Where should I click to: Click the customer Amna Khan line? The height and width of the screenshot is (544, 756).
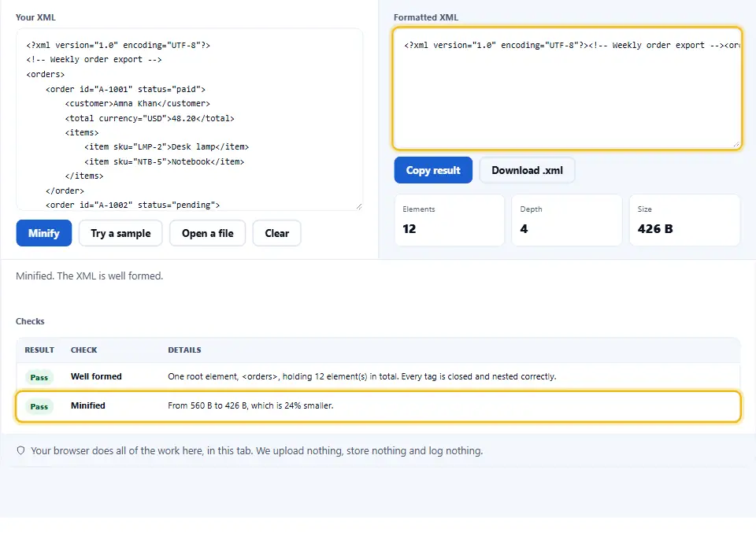(137, 104)
